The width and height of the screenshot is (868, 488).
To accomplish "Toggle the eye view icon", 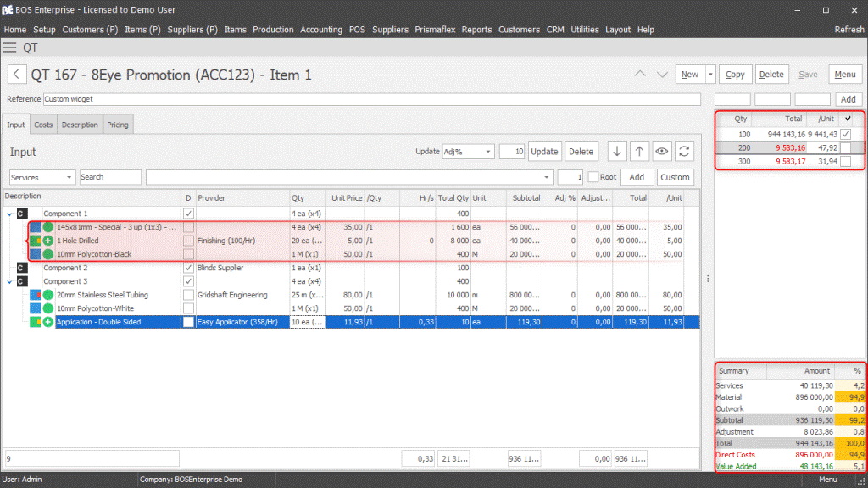I will 661,152.
